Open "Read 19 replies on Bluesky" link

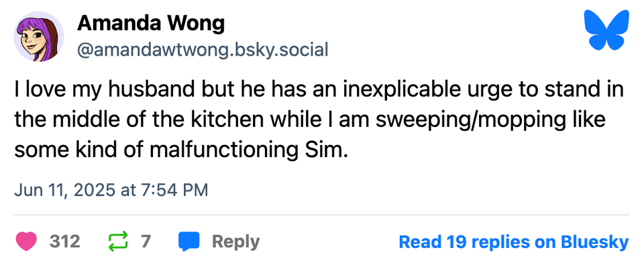514,242
